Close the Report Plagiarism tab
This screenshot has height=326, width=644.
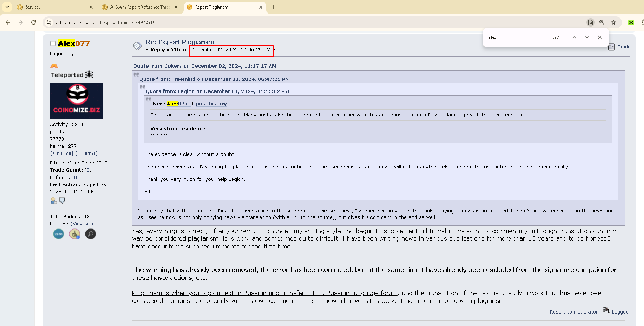(x=261, y=7)
